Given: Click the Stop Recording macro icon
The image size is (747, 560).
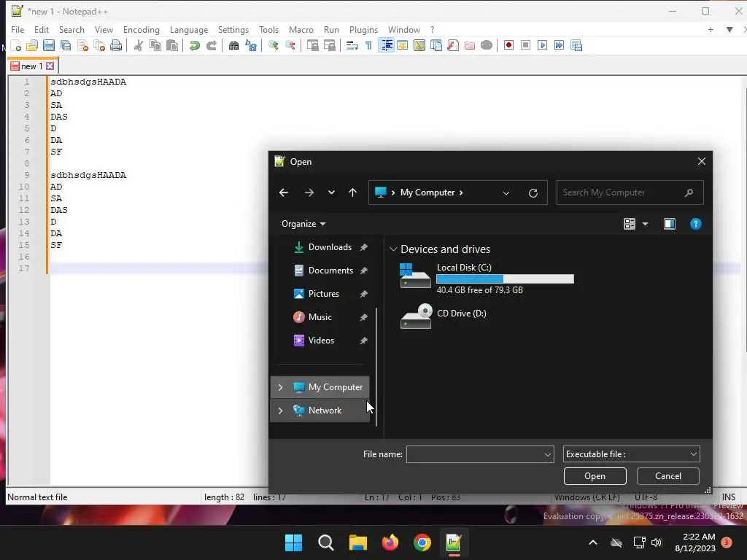Looking at the screenshot, I should coord(525,46).
